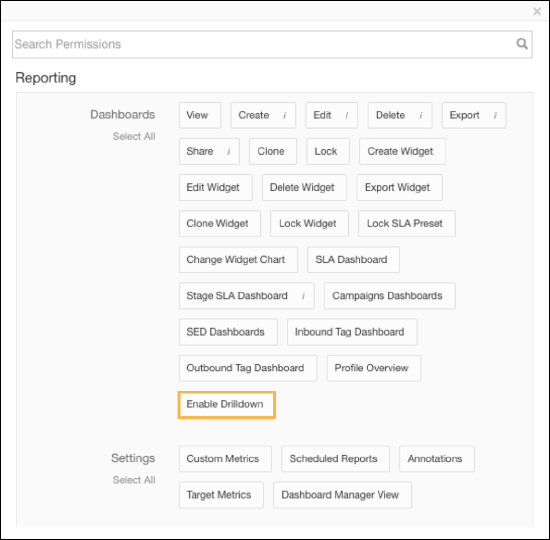
Task: Toggle the Dashboard Manager View permission
Action: (342, 495)
